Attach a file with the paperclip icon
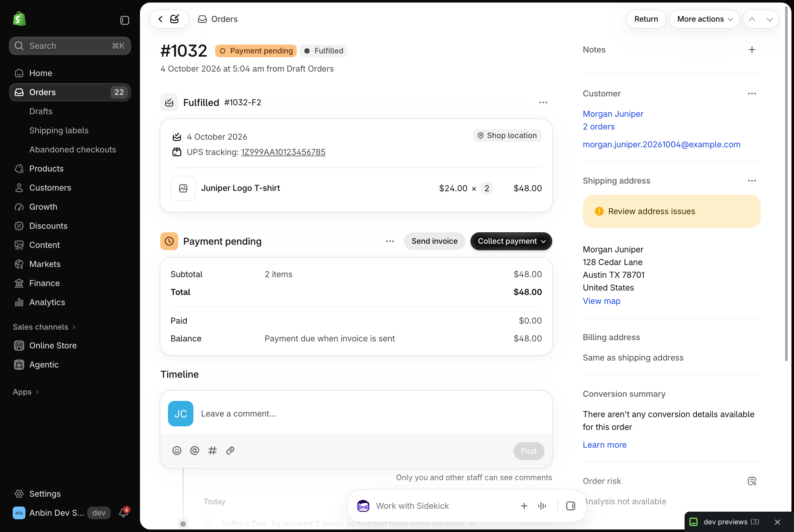 point(230,451)
